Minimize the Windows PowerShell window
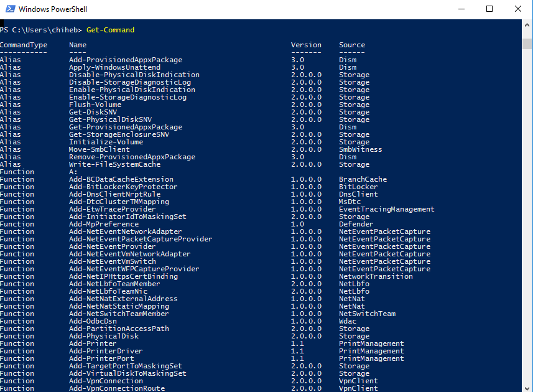Viewport: 533px width, 392px height. (461, 9)
